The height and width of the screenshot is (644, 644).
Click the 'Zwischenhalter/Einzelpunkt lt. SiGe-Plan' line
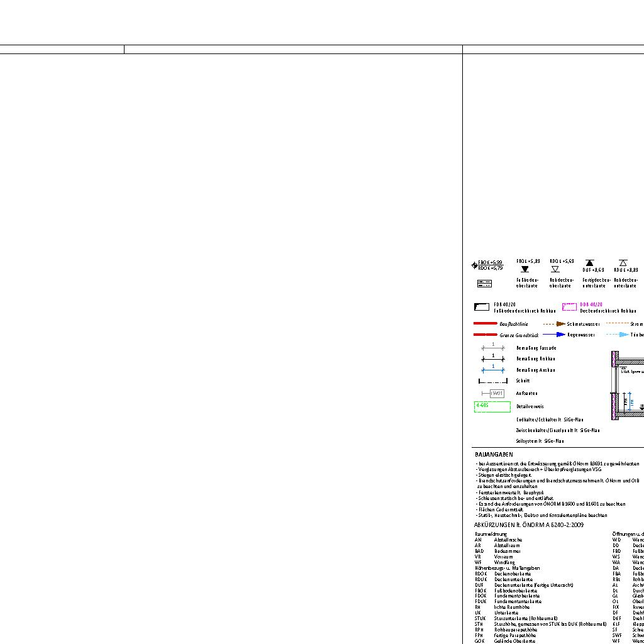pyautogui.click(x=558, y=430)
